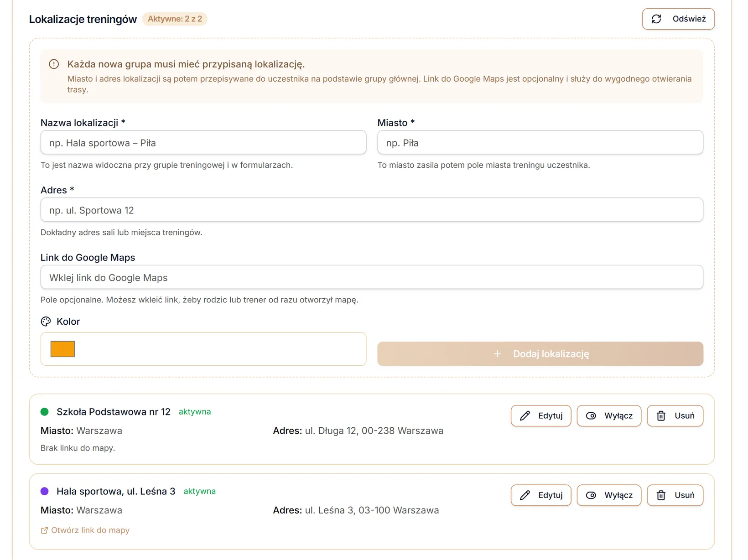Click trash icon for Szkoła Podstawowa nr 12
This screenshot has height=560, width=748.
661,416
